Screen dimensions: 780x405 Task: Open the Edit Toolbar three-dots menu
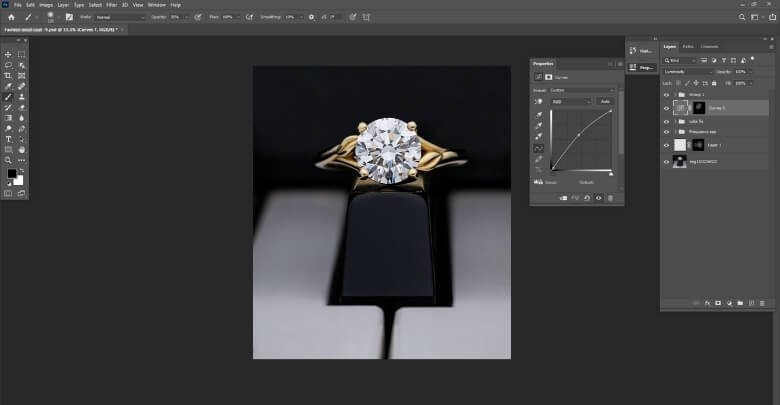pos(21,160)
